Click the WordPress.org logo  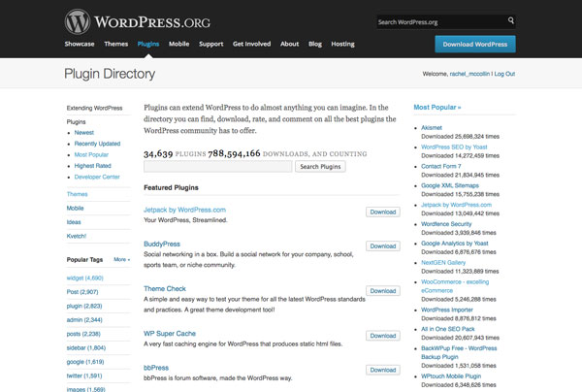click(138, 21)
